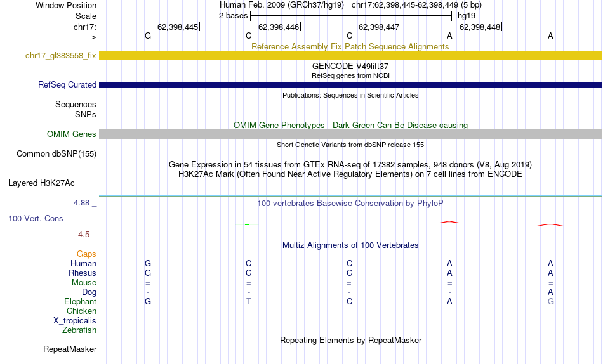Image resolution: width=603 pixels, height=364 pixels.
Task: Click the 62,398,445 position marker
Action: pyautogui.click(x=178, y=27)
